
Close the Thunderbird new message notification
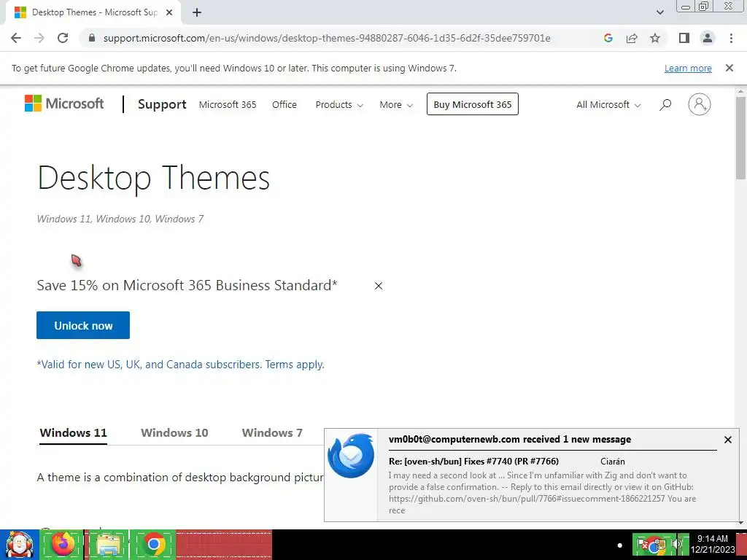coord(727,440)
